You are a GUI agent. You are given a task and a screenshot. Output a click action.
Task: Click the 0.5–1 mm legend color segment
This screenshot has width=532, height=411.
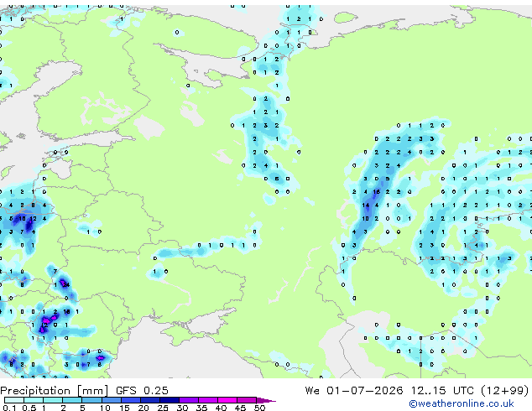tap(34, 400)
